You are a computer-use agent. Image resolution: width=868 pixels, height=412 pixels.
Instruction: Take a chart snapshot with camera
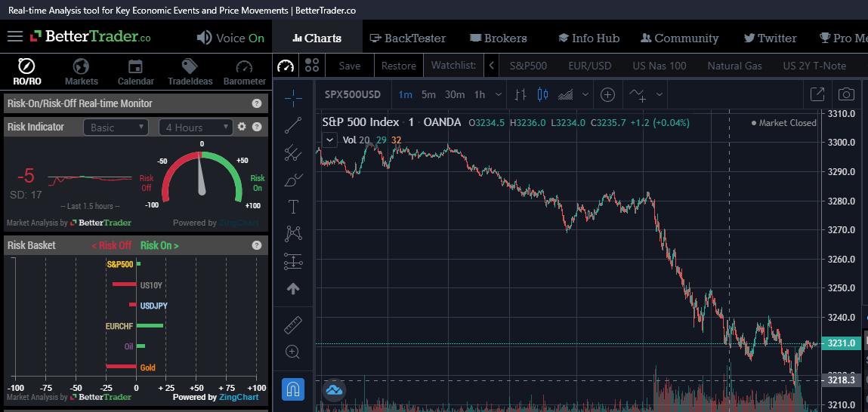pyautogui.click(x=846, y=94)
